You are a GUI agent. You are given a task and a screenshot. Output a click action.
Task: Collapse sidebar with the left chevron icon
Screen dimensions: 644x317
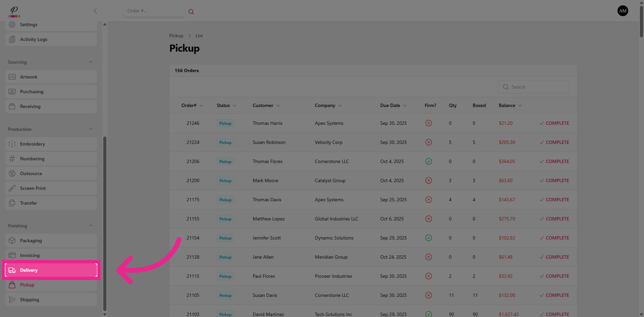click(x=95, y=11)
